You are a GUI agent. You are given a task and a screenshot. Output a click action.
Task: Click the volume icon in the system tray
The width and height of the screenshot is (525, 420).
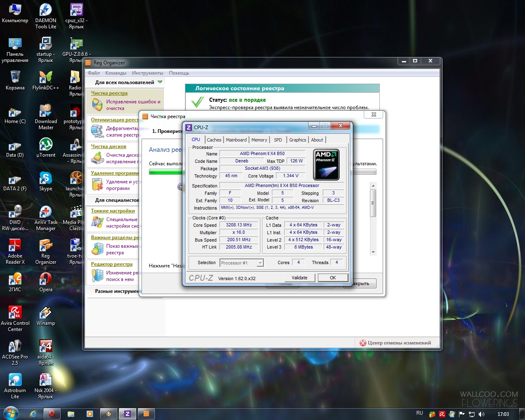click(x=482, y=414)
